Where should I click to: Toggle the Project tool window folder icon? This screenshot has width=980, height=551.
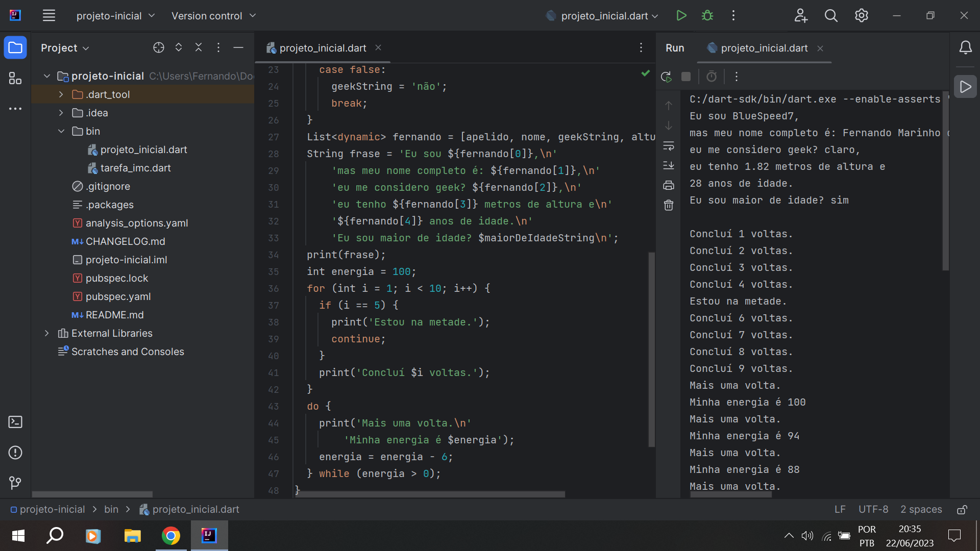15,48
